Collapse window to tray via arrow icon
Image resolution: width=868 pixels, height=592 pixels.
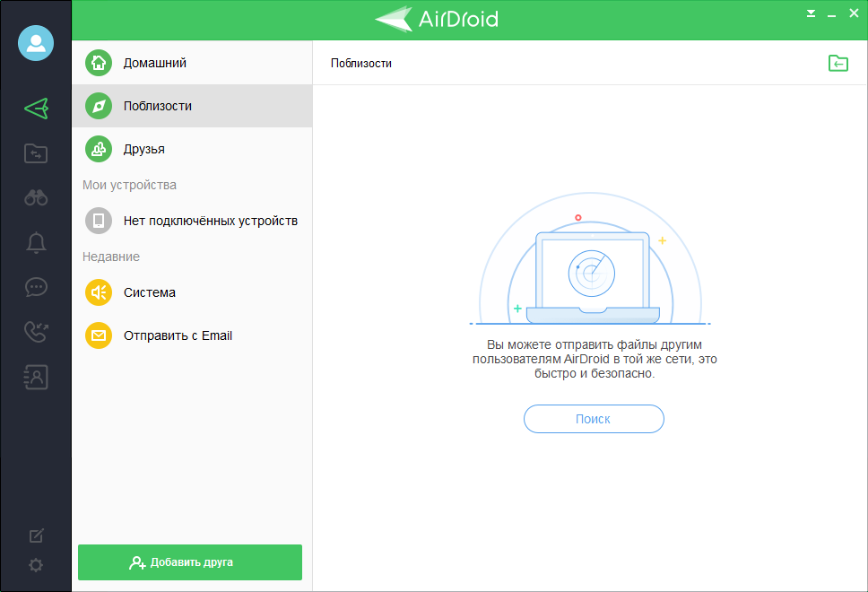click(811, 13)
